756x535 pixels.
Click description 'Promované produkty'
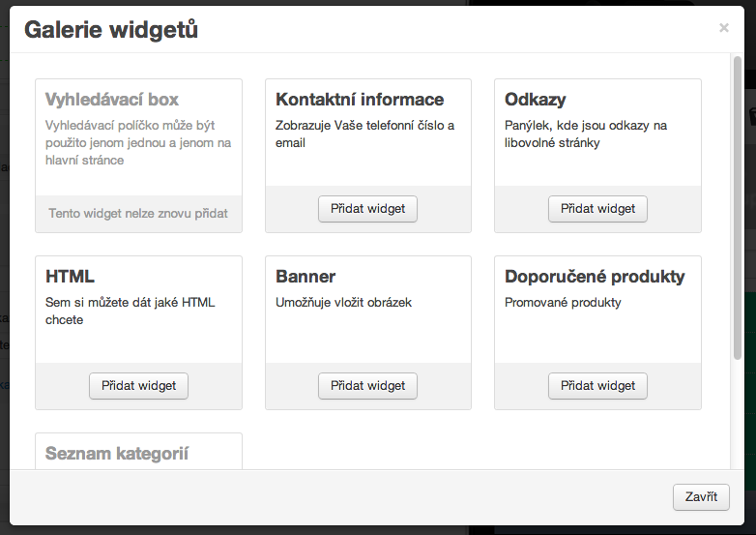pyautogui.click(x=563, y=303)
